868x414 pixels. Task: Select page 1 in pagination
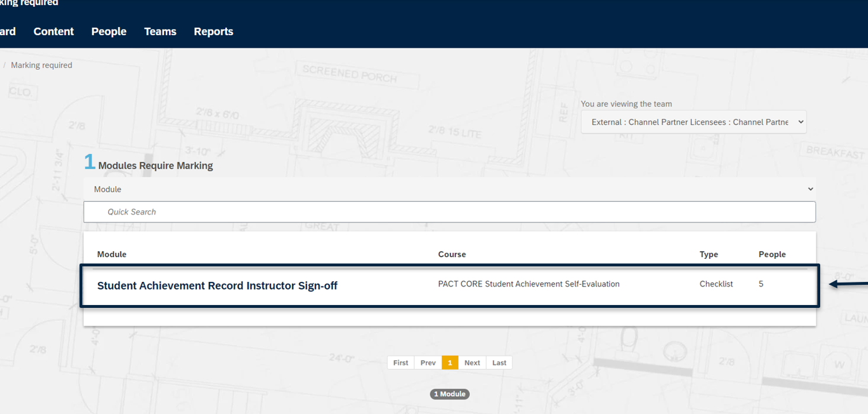pos(450,363)
